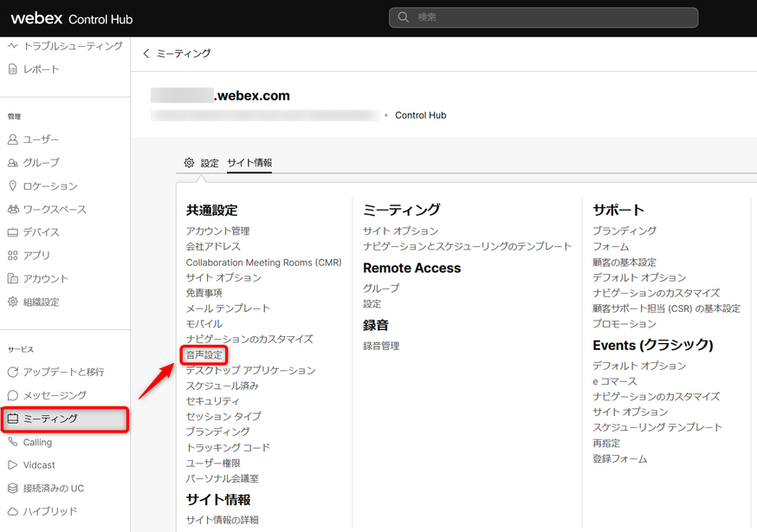Open パーソナル会議室 link
The image size is (757, 532).
[x=222, y=478]
